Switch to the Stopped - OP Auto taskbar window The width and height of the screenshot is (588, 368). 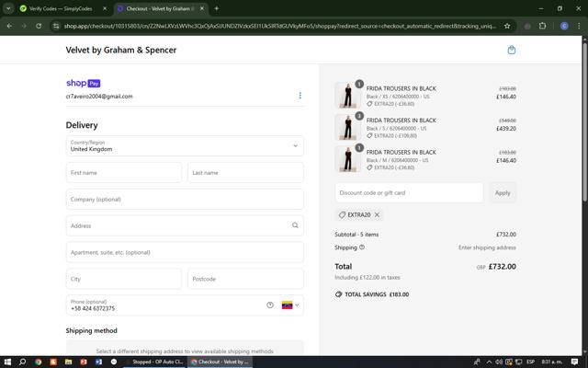(x=154, y=362)
